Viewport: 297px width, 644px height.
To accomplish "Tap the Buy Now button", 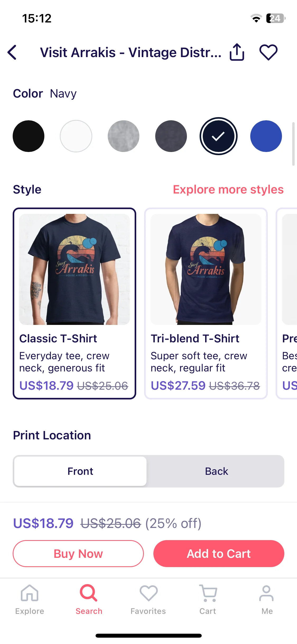I will click(x=78, y=554).
